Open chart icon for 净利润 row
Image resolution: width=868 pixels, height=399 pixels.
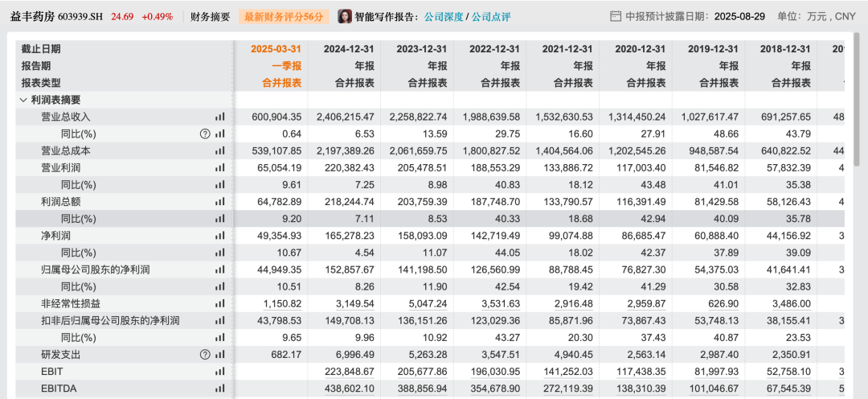click(219, 236)
